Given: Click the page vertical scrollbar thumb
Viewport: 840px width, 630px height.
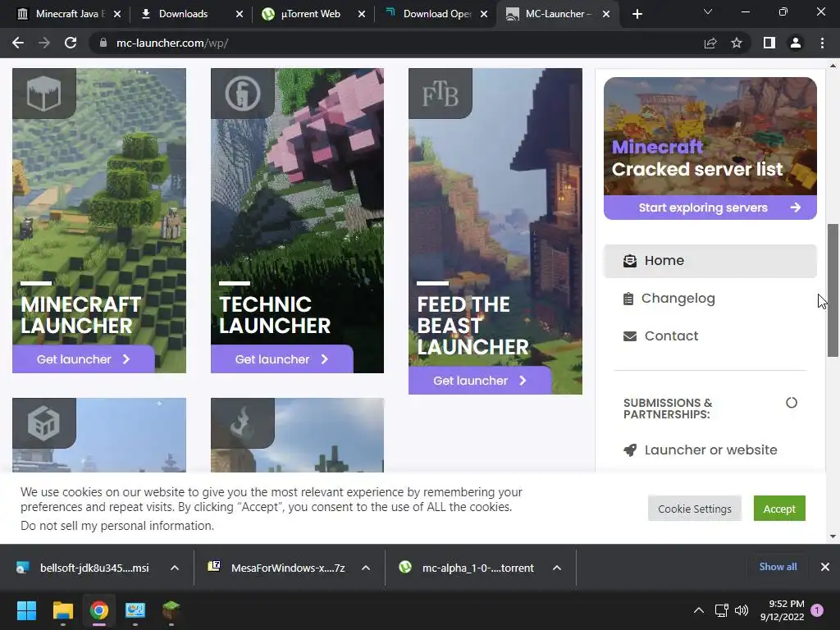Looking at the screenshot, I should coord(833,290).
